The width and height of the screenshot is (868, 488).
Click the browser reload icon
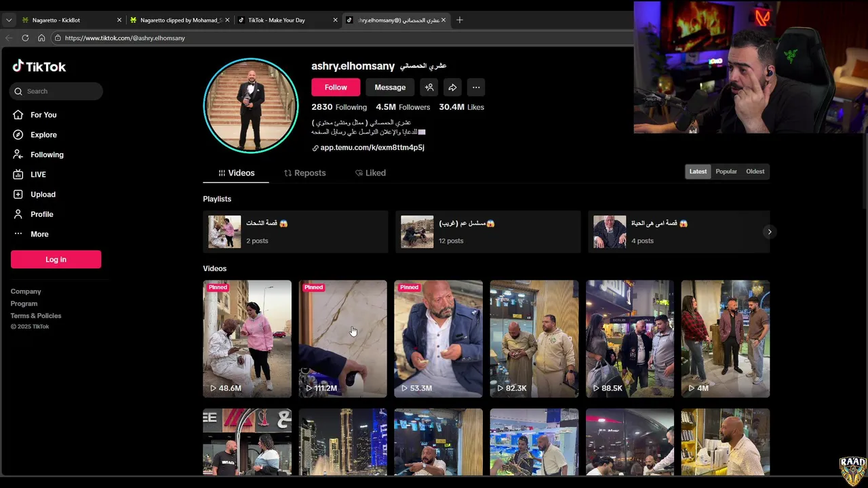tap(25, 38)
